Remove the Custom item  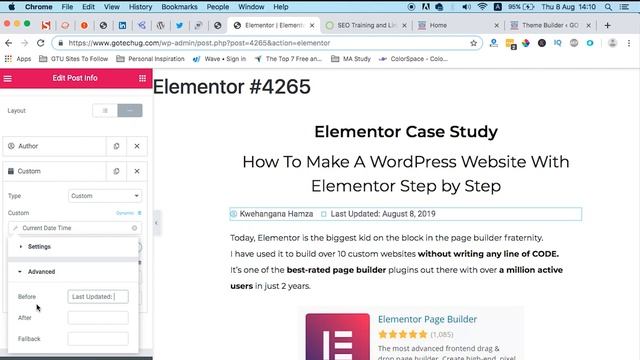click(137, 171)
